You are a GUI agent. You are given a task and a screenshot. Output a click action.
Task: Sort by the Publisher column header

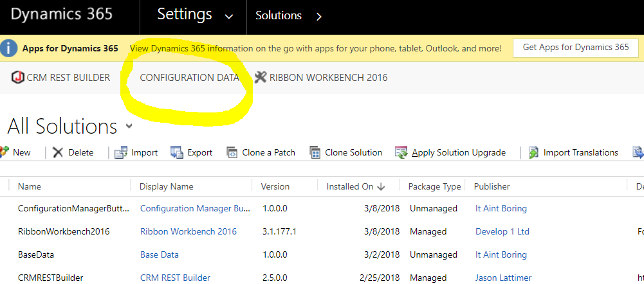[x=492, y=187]
